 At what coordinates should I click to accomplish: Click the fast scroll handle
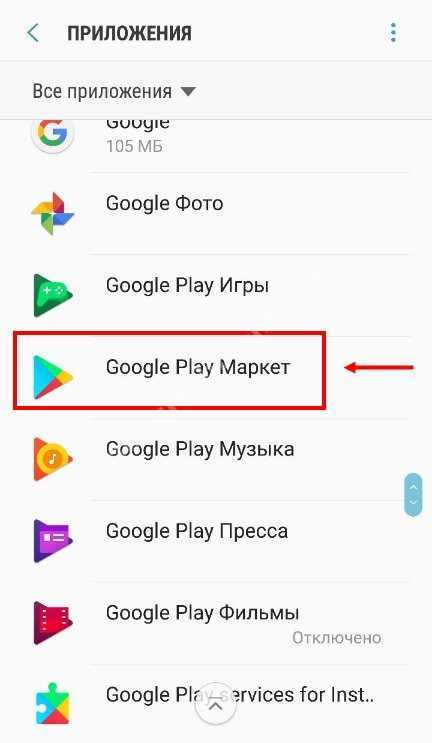(x=413, y=495)
